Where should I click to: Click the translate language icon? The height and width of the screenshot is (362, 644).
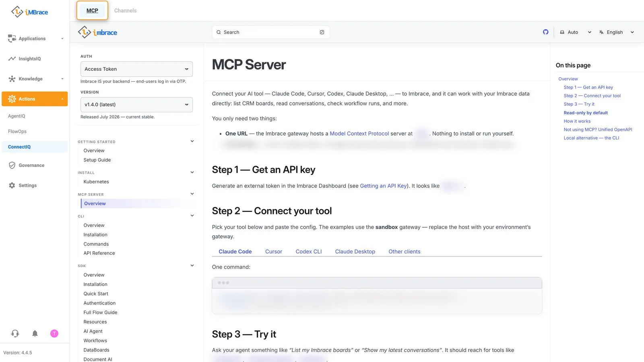601,32
